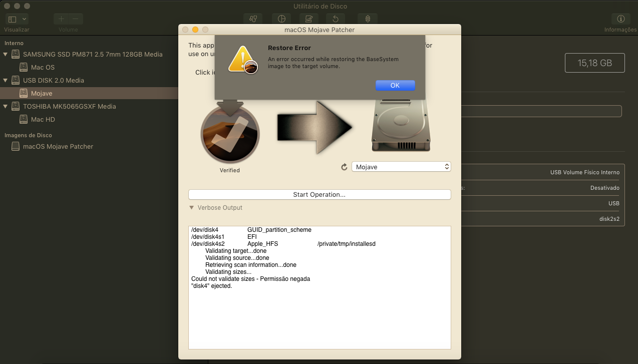Click the remove volume minus button

[76, 19]
